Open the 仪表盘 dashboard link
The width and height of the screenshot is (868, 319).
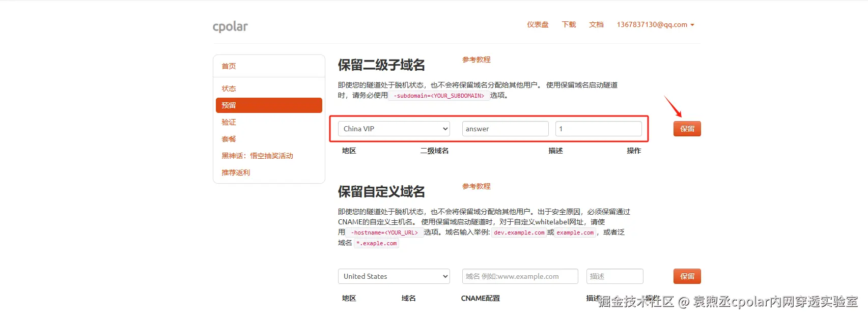(538, 24)
